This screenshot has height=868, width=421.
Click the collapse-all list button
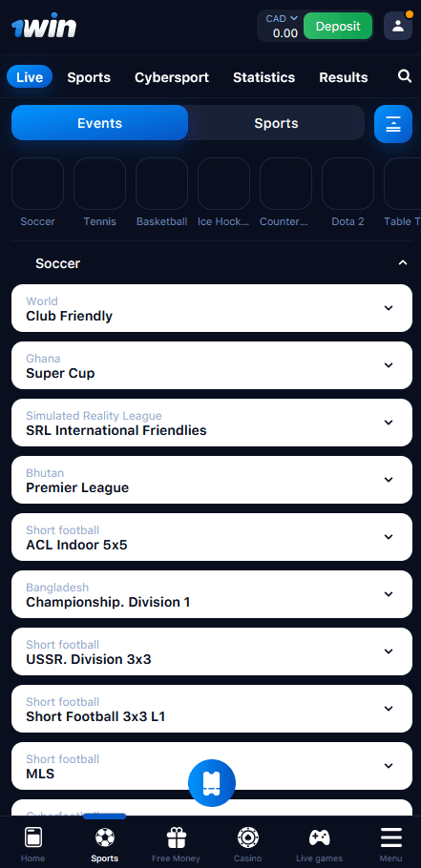[393, 124]
